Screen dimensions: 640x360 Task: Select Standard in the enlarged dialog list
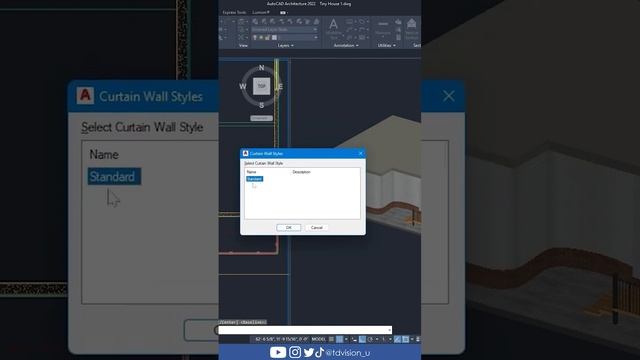114,176
